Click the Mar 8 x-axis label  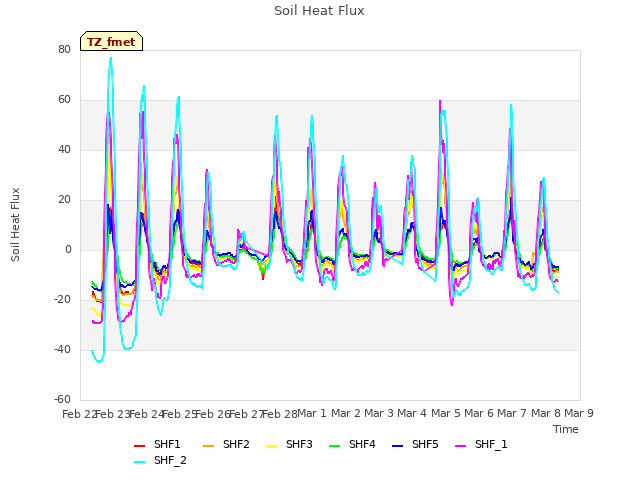click(x=545, y=413)
